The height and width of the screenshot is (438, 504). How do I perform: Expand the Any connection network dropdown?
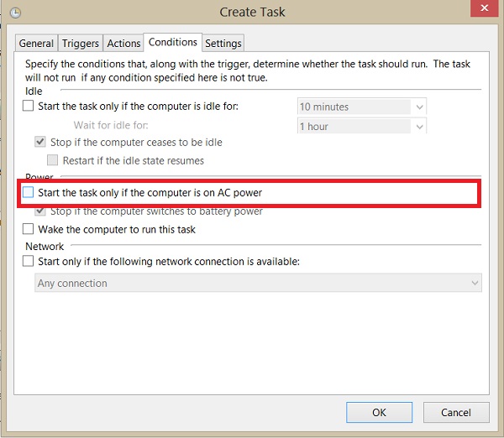(x=475, y=283)
